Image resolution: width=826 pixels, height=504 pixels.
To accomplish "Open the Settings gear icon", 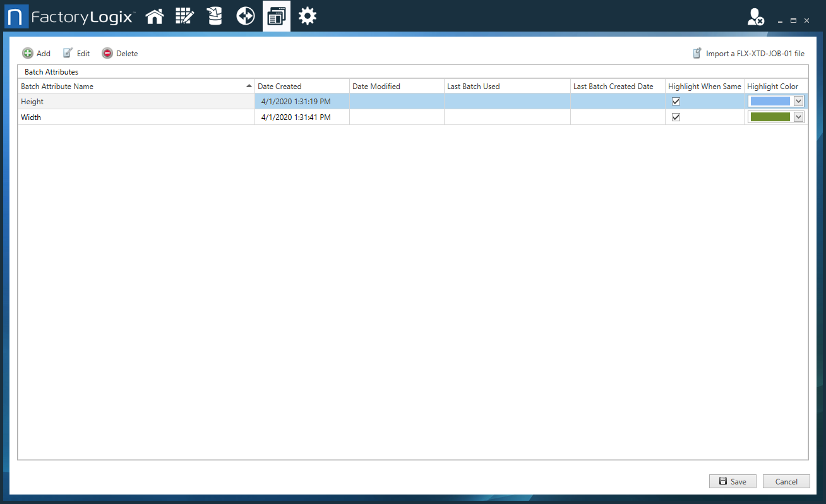I will (x=307, y=16).
